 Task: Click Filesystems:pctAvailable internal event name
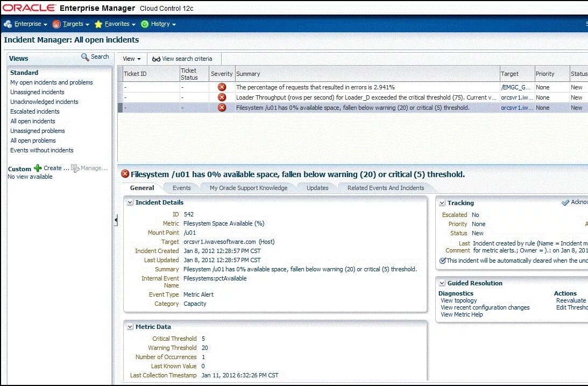215,278
